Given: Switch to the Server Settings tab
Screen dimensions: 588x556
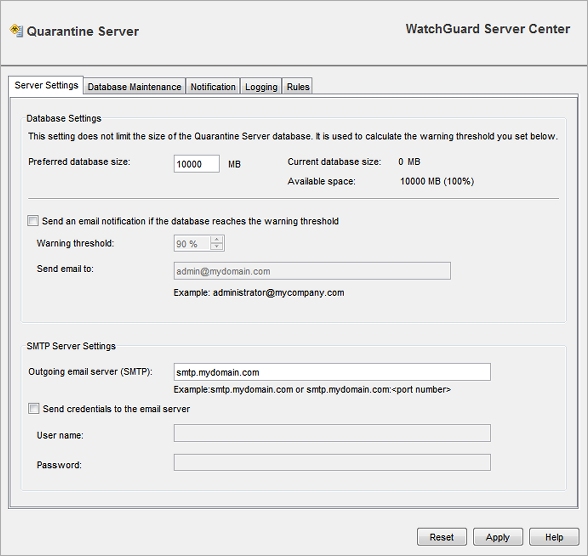Looking at the screenshot, I should click(x=46, y=85).
